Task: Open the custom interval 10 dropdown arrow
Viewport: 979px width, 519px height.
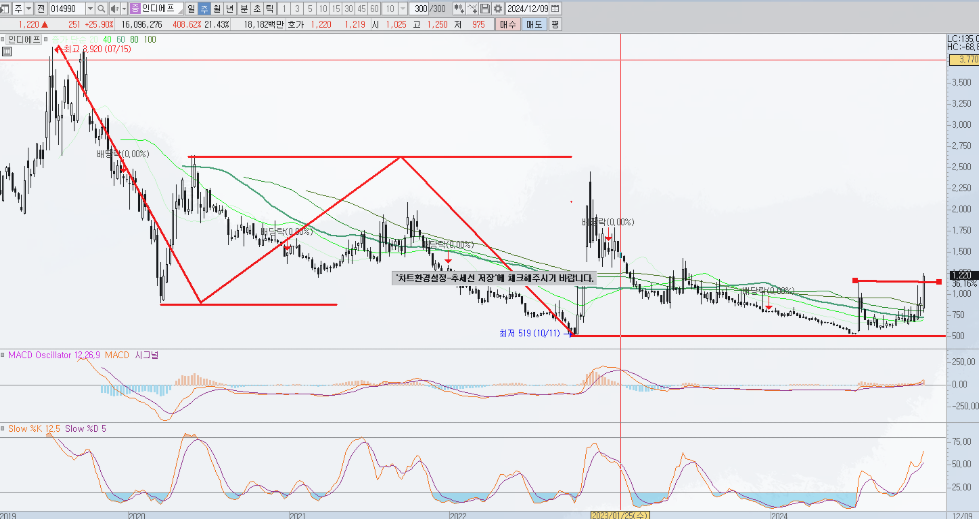Action: (403, 9)
